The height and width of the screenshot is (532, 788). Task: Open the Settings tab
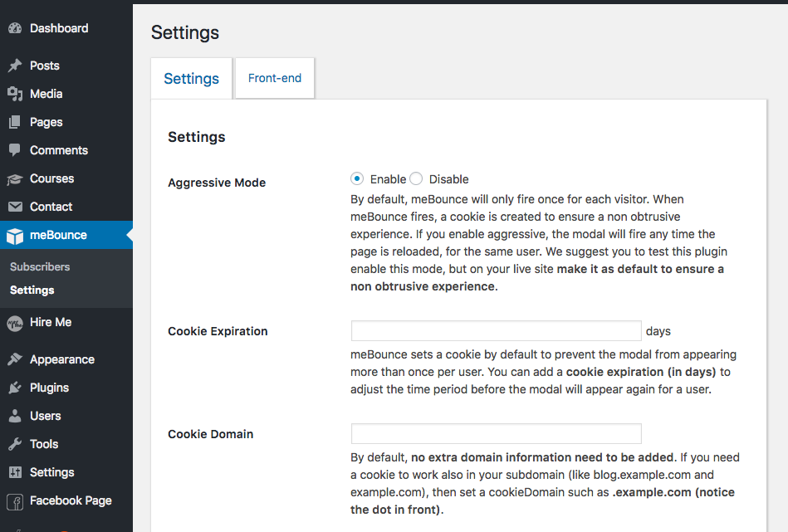192,78
